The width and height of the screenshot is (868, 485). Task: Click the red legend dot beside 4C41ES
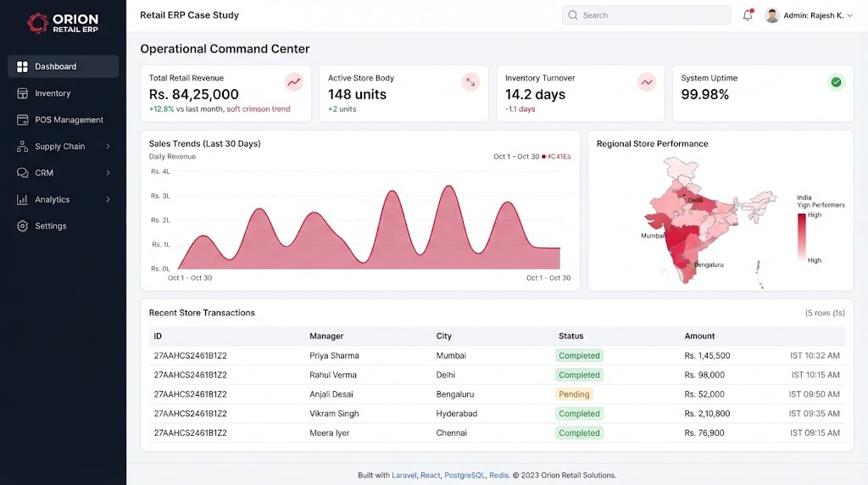[543, 157]
